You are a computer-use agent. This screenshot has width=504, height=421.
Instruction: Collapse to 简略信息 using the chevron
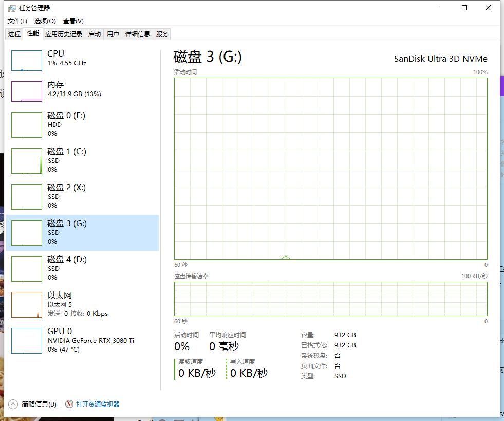point(13,405)
